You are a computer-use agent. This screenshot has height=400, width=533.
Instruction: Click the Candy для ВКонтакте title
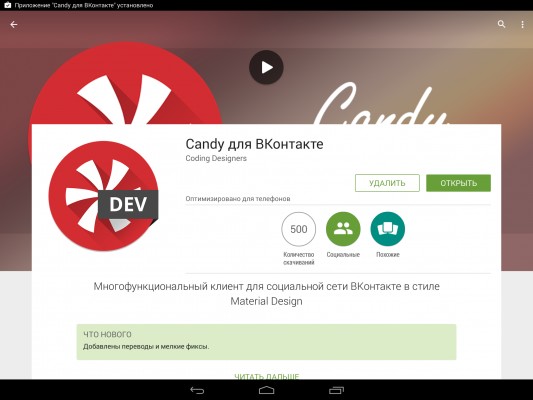(254, 144)
